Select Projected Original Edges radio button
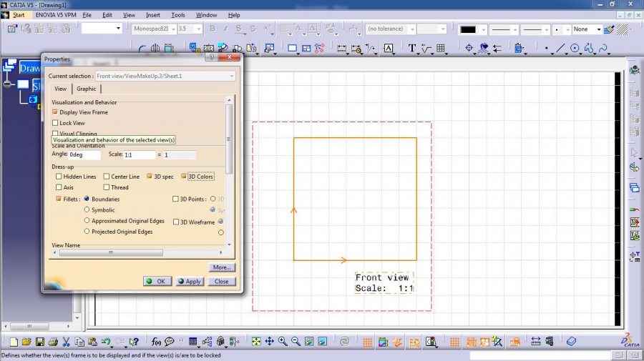 coord(87,232)
